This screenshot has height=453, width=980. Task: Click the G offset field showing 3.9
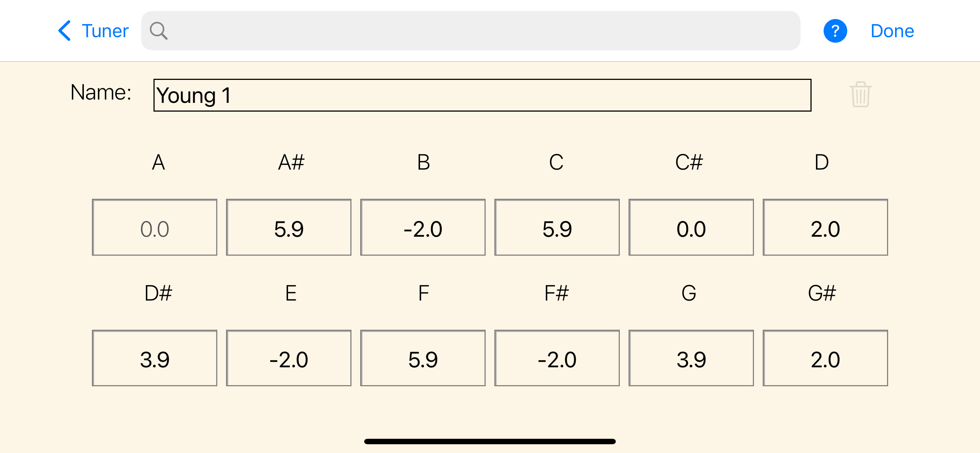tap(691, 358)
